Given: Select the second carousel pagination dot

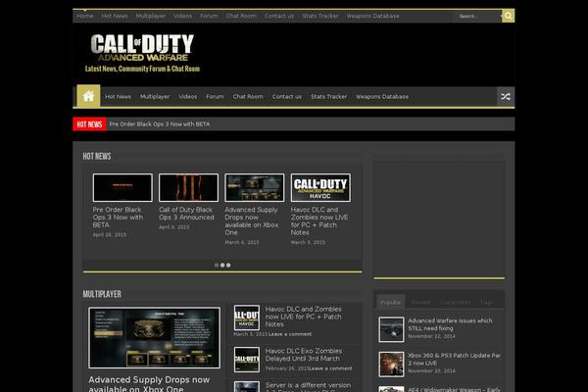Looking at the screenshot, I should pyautogui.click(x=222, y=265).
